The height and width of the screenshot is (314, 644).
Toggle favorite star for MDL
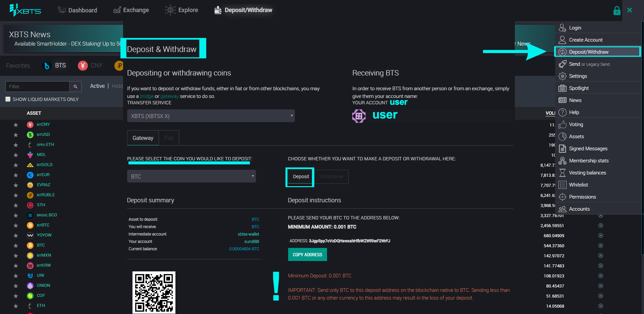coord(15,155)
